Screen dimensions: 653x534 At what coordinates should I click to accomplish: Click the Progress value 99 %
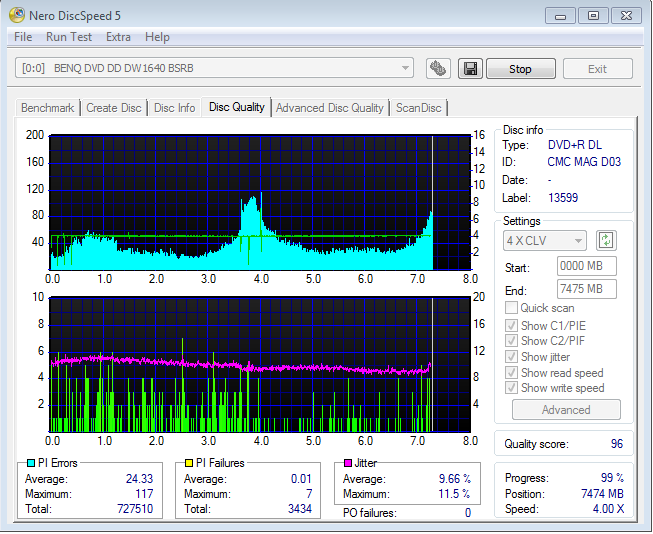612,477
